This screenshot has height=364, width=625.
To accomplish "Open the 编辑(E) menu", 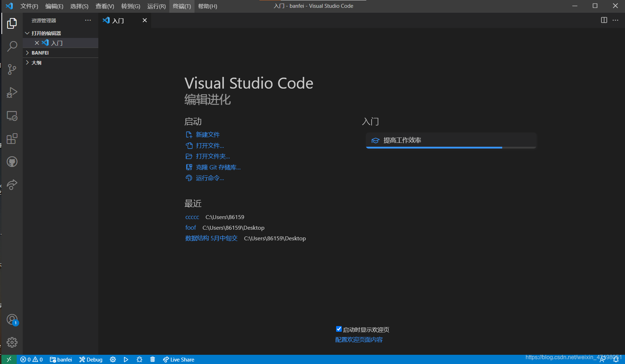I will coord(54,6).
